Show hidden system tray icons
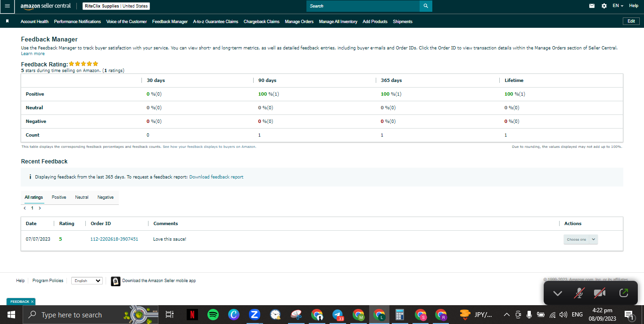644x324 pixels. 507,315
